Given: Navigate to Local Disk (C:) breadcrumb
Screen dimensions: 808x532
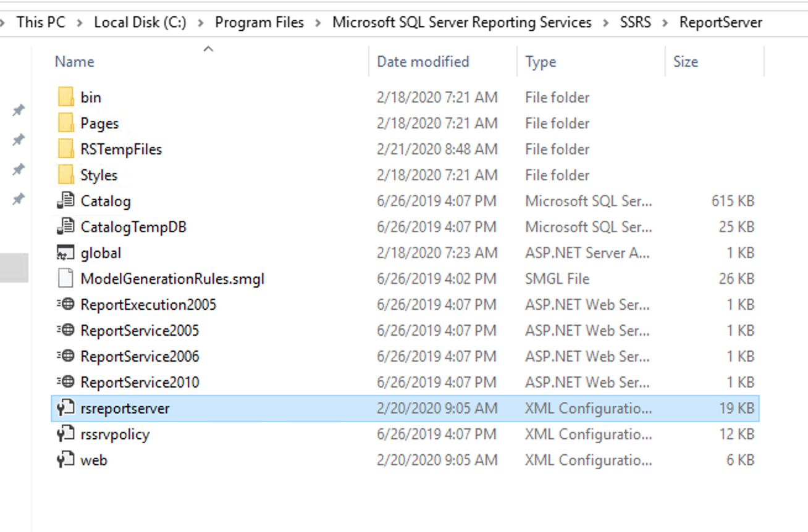Looking at the screenshot, I should [x=140, y=23].
